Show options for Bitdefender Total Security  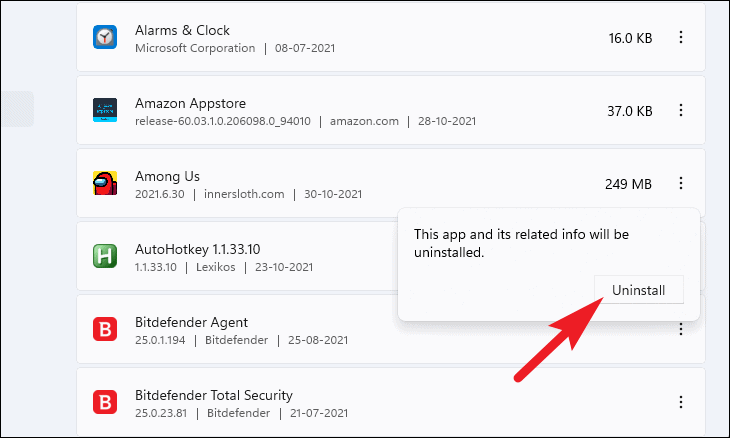681,402
